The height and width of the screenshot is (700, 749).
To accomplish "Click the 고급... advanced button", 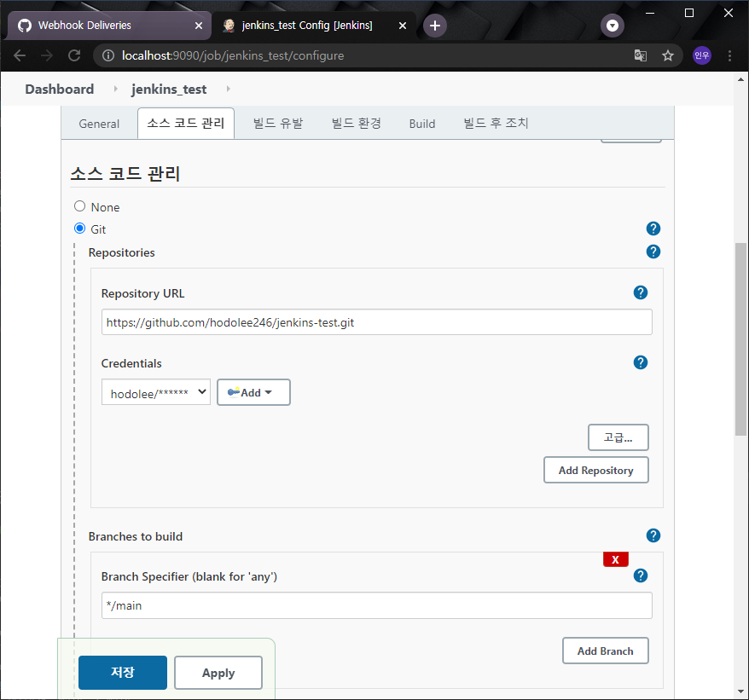I will (x=618, y=437).
